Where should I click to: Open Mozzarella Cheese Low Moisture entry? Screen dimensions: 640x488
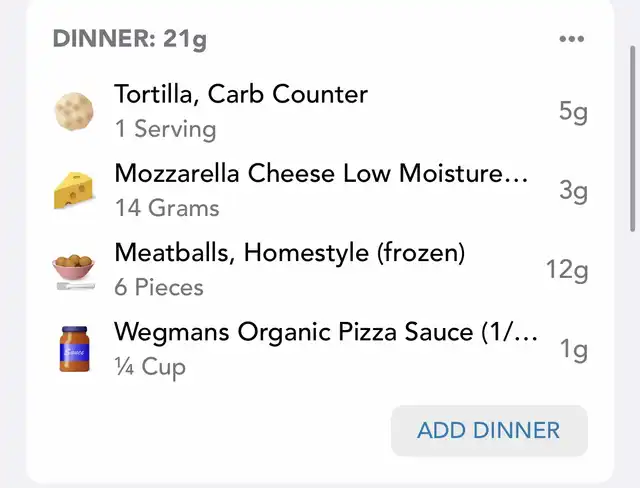click(320, 191)
